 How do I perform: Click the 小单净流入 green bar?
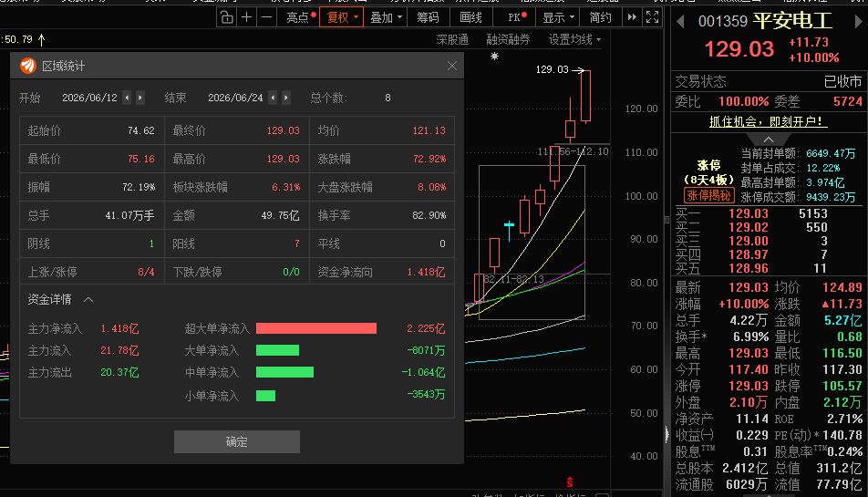tap(265, 396)
